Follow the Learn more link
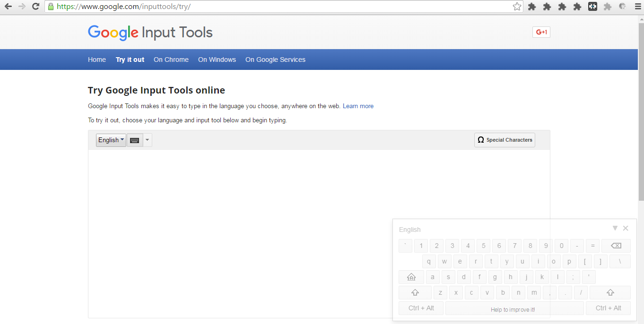 click(358, 106)
